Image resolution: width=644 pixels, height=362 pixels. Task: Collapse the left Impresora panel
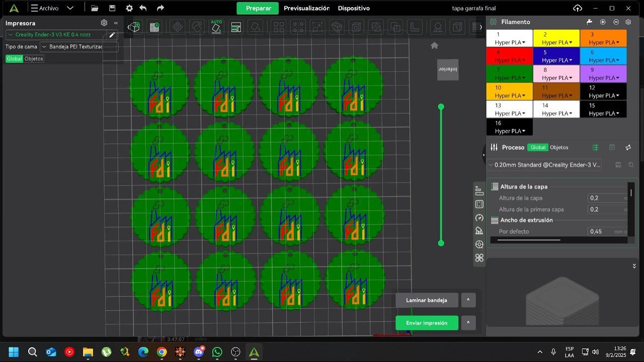(116, 23)
